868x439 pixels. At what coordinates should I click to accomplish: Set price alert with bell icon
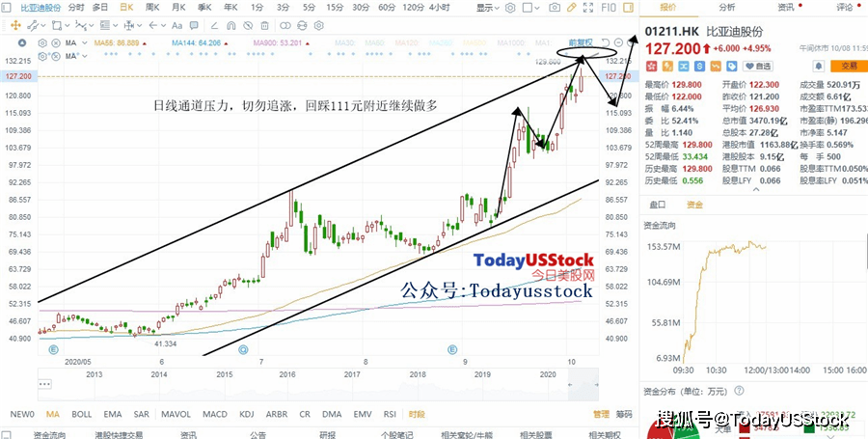click(818, 66)
